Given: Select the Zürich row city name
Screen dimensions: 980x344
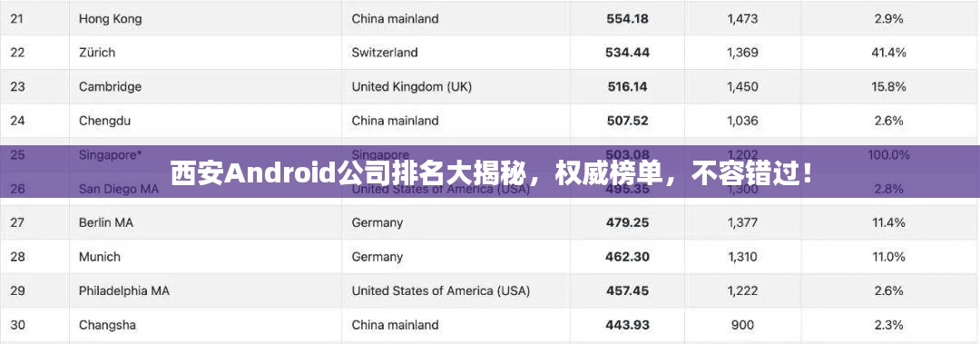Looking at the screenshot, I should tap(97, 53).
